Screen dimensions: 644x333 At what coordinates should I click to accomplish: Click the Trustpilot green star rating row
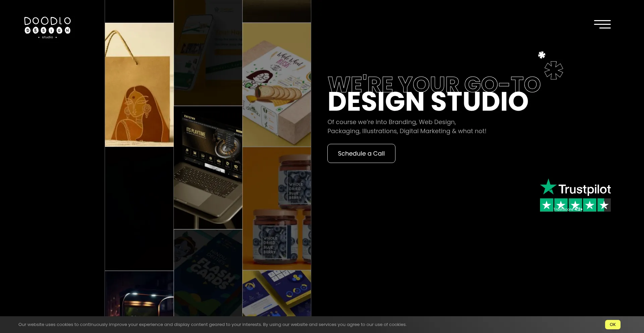575,205
